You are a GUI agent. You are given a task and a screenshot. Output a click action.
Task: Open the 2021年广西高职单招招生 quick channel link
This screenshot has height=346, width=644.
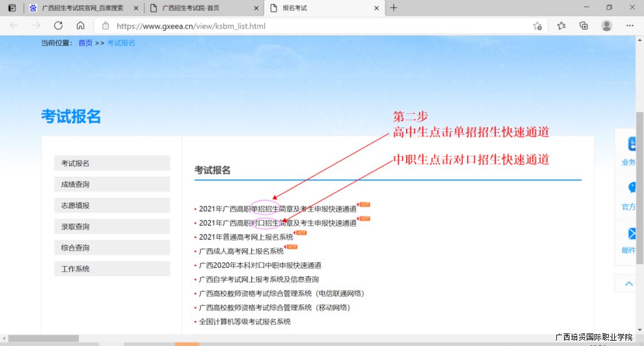[x=277, y=208]
